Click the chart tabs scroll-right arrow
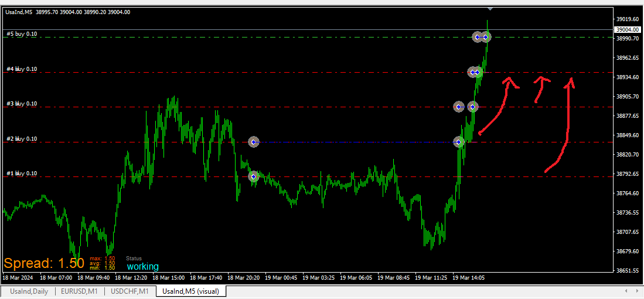Image resolution: width=644 pixels, height=299 pixels. click(638, 291)
